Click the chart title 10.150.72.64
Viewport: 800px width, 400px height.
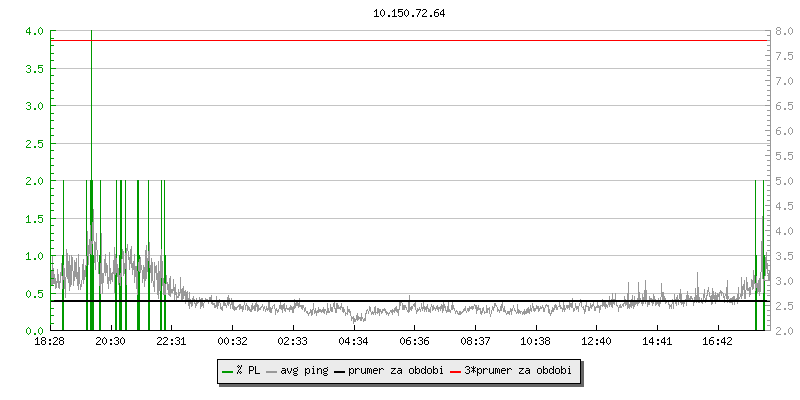(409, 14)
